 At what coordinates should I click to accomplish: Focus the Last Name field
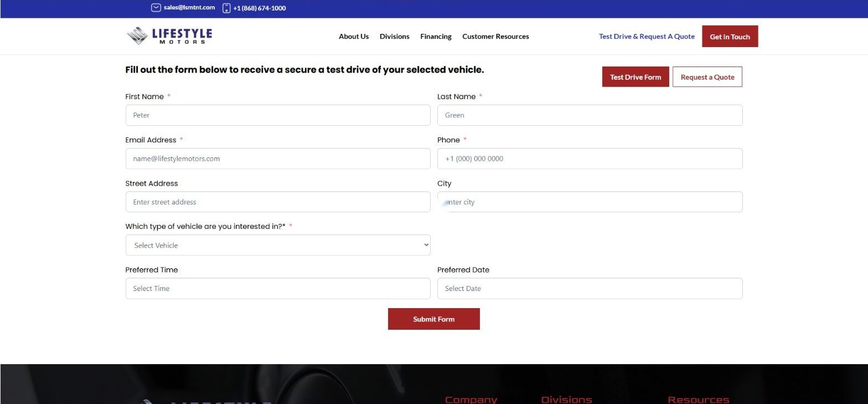click(590, 115)
